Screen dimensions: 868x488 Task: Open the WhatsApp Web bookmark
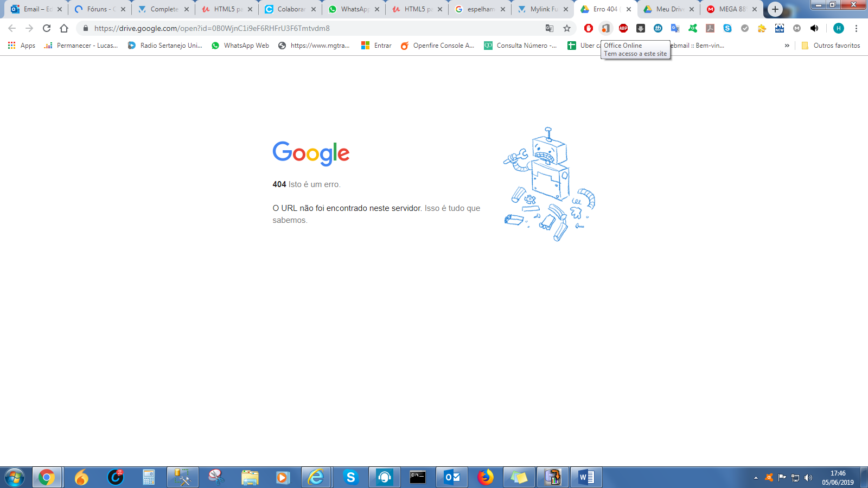tap(240, 46)
